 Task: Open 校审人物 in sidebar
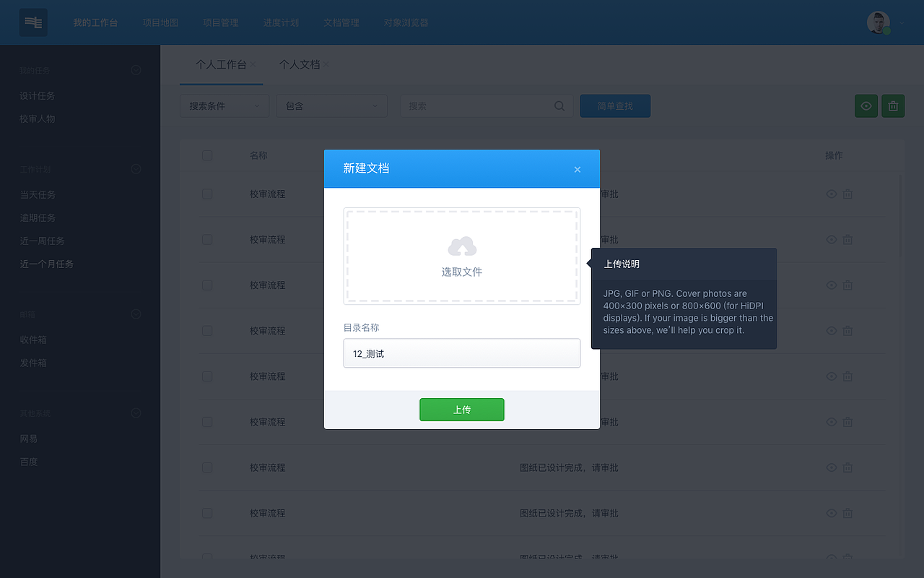(x=38, y=118)
